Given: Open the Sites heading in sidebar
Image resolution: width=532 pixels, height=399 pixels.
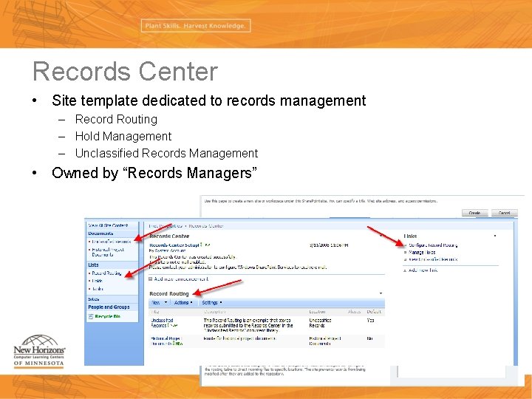Looking at the screenshot, I should (93, 299).
